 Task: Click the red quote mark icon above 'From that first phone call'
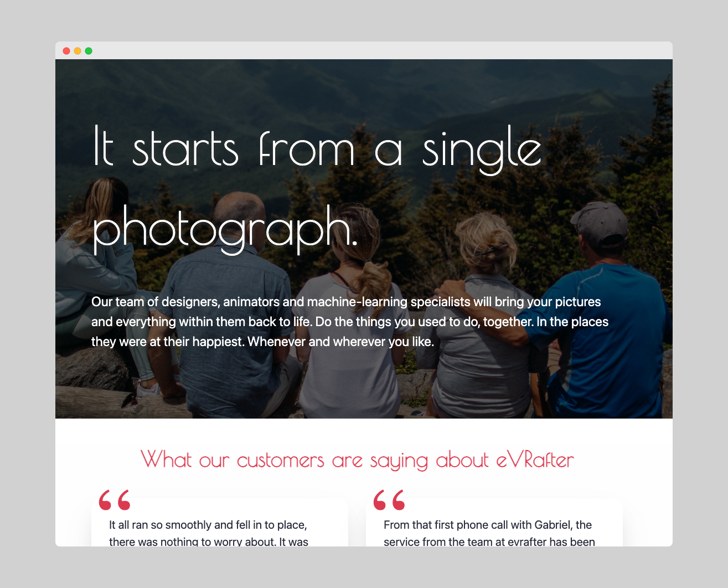coord(389,499)
